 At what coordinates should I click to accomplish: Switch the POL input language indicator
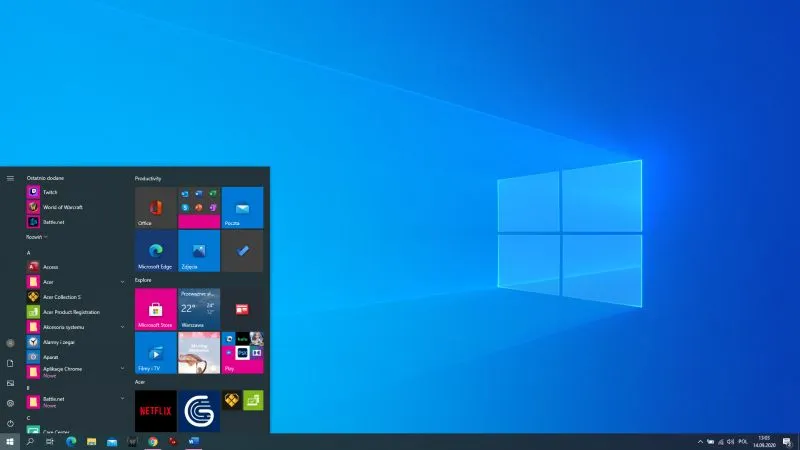point(743,442)
